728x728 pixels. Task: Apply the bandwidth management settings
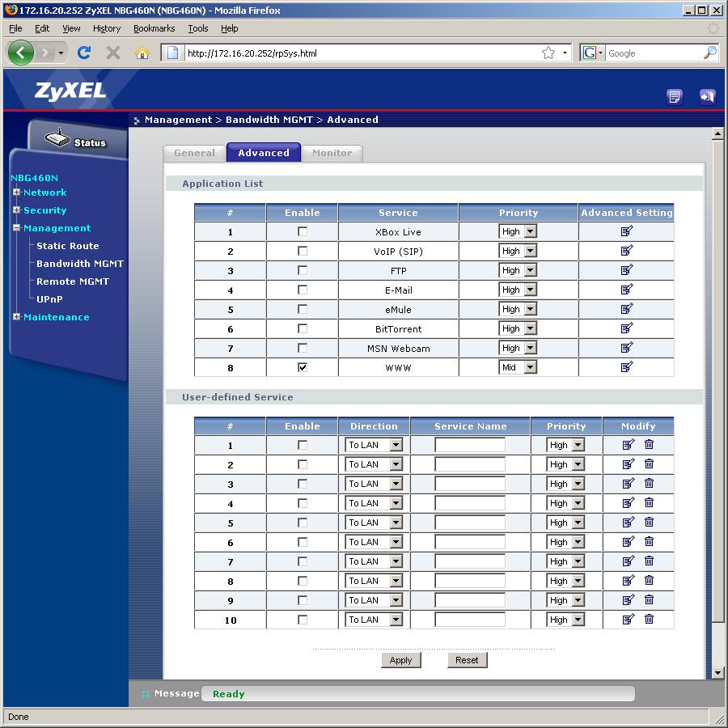400,660
